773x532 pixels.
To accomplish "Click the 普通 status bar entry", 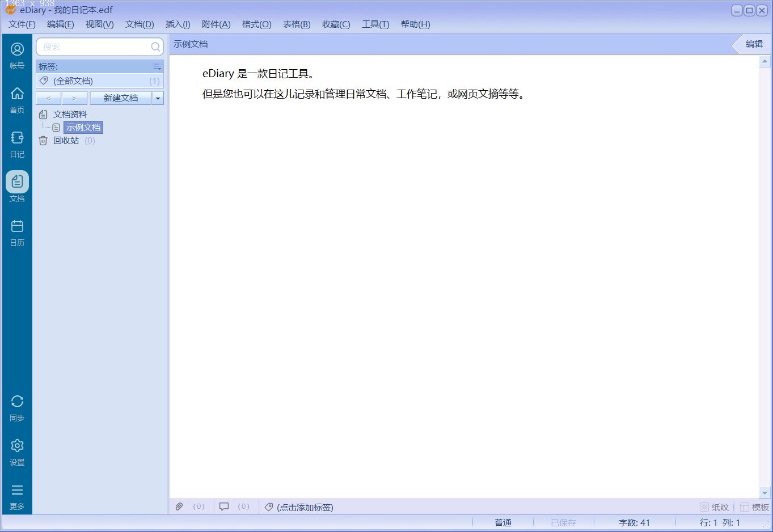I will click(503, 523).
